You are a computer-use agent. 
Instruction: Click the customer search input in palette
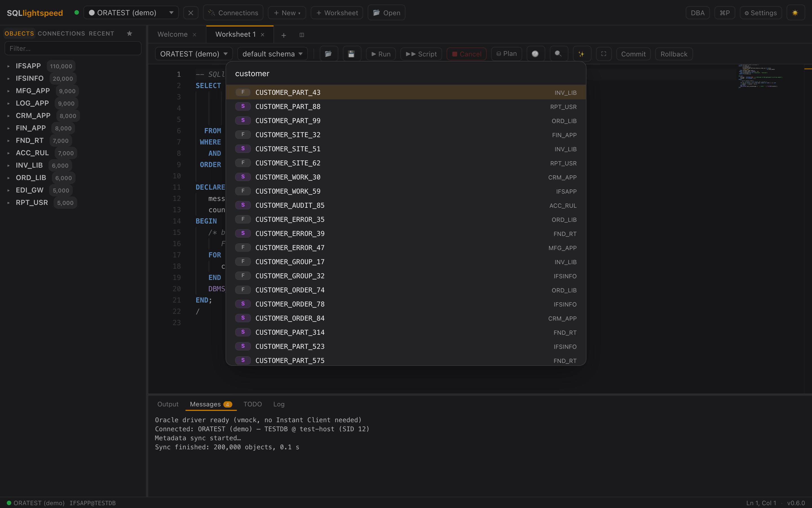(x=406, y=74)
